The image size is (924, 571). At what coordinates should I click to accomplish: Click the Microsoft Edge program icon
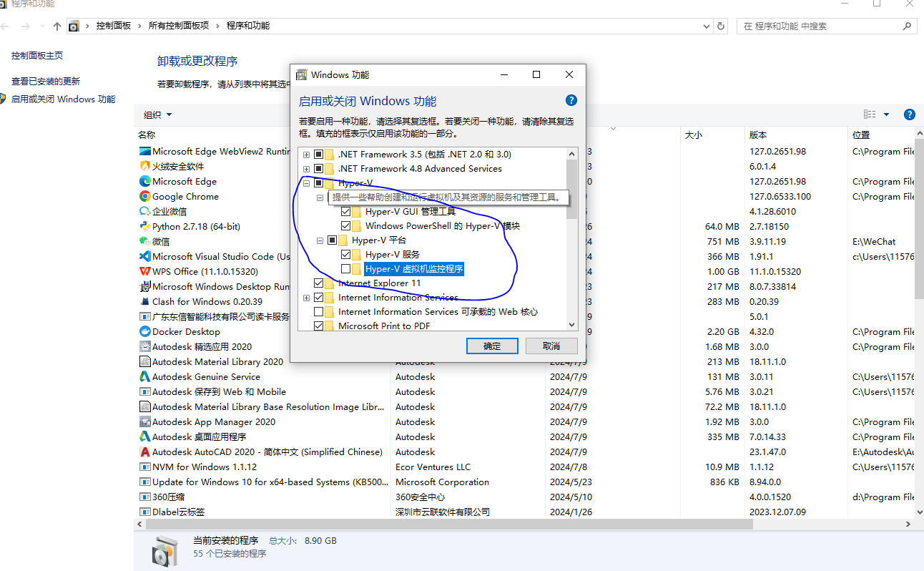[145, 181]
